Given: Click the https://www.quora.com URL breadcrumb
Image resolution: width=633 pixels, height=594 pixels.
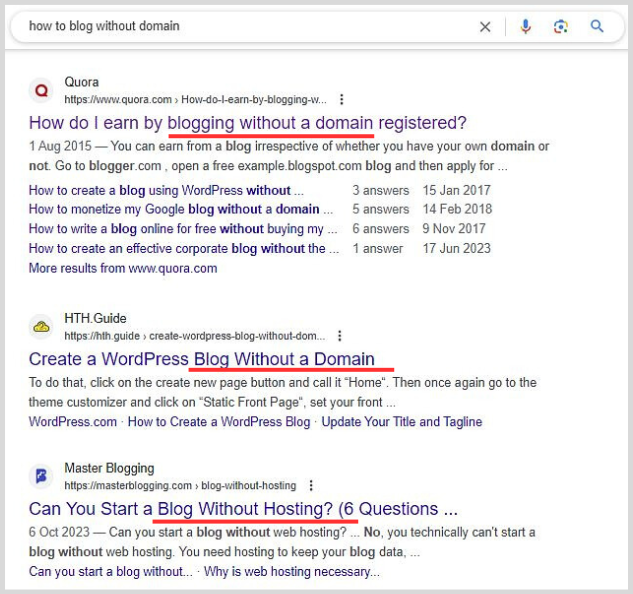Looking at the screenshot, I should 195,99.
